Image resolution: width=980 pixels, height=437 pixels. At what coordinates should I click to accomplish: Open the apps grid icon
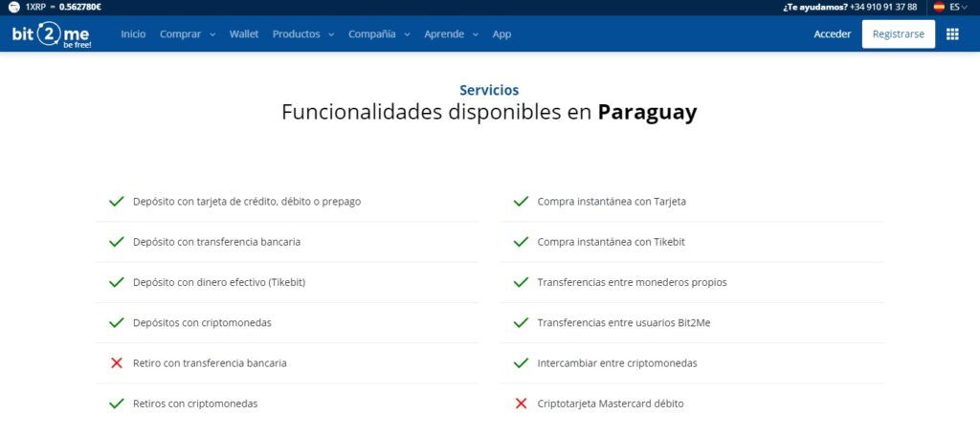952,34
